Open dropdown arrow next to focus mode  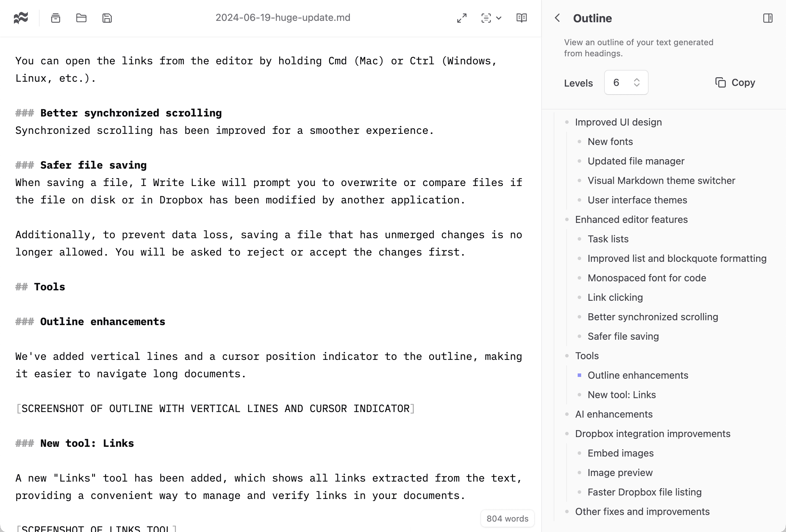point(499,18)
